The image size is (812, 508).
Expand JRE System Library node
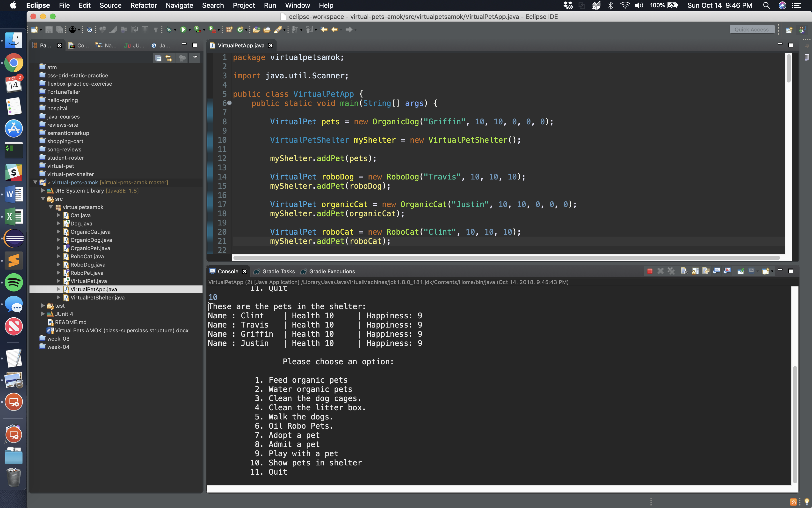(x=43, y=191)
